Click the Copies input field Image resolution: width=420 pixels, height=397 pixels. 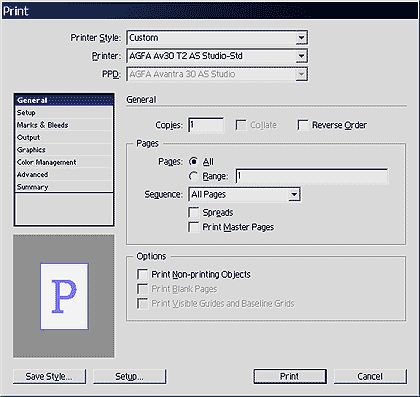pyautogui.click(x=206, y=125)
